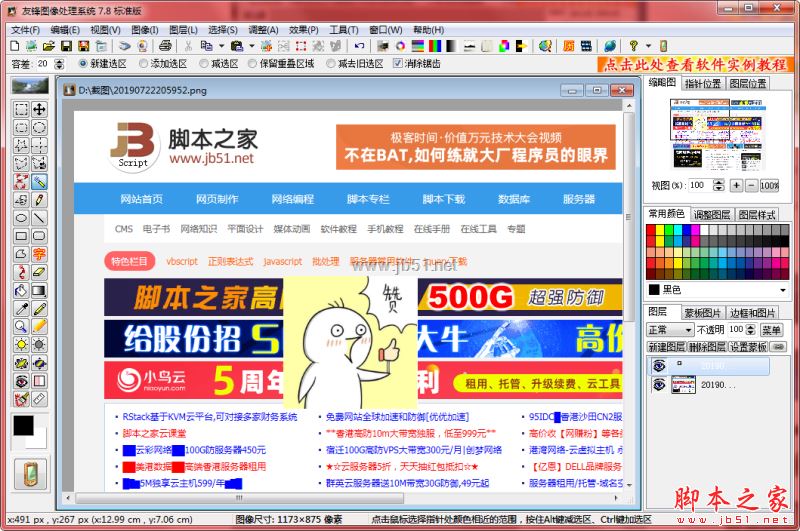Click the New file toolbar icon
The height and width of the screenshot is (531, 800).
click(x=15, y=46)
